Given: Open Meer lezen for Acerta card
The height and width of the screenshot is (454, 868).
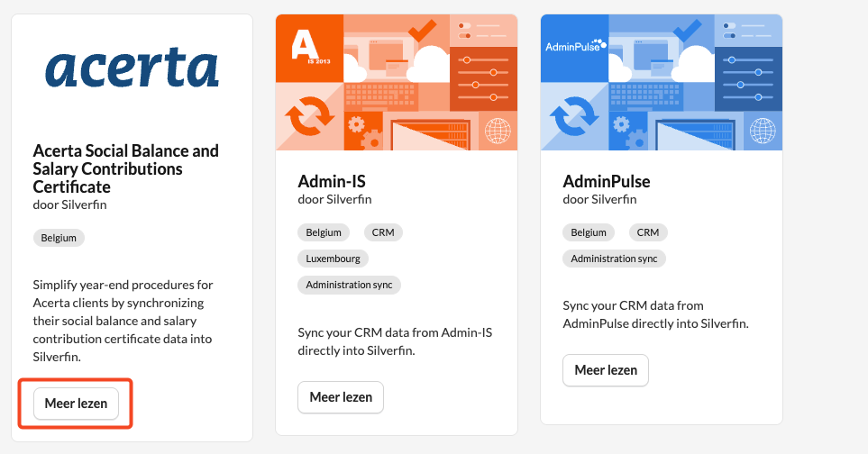Looking at the screenshot, I should 76,404.
